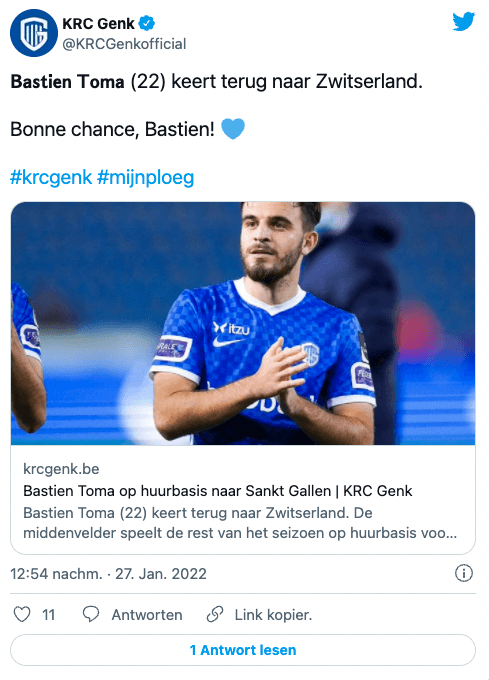
Task: Click the blue heart emoji
Action: (x=233, y=129)
